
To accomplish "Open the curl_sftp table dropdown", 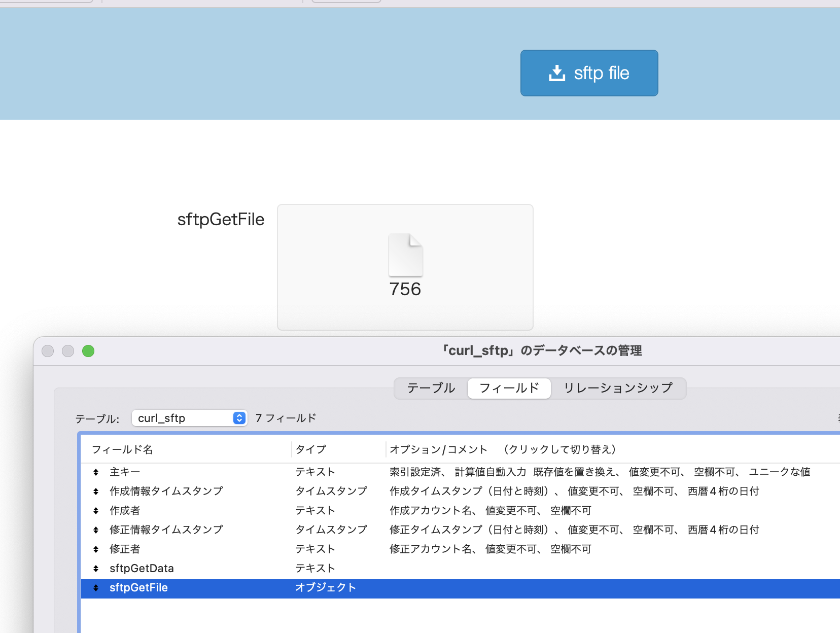I will pyautogui.click(x=189, y=418).
